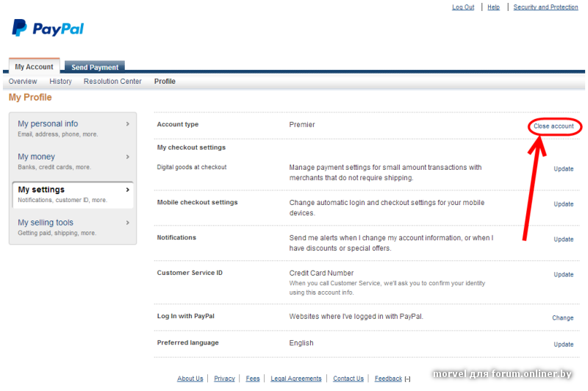Select the My settings section
Screen dimensions: 588x391
point(73,195)
